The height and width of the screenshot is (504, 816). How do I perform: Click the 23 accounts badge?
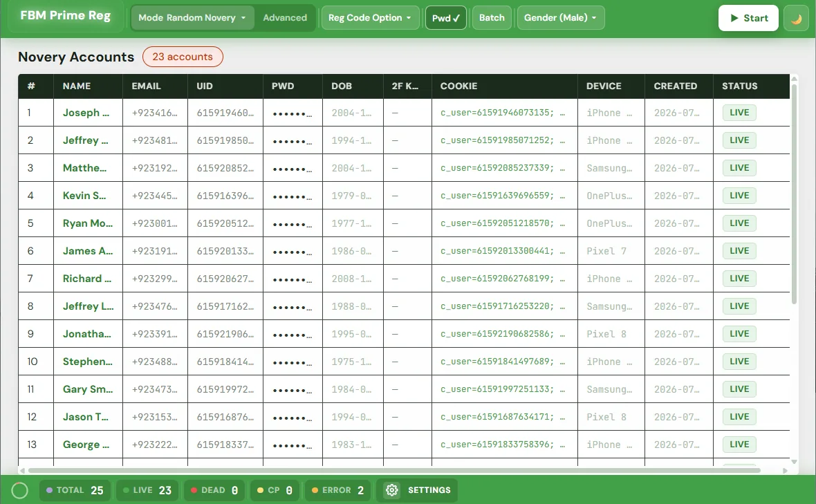point(183,57)
